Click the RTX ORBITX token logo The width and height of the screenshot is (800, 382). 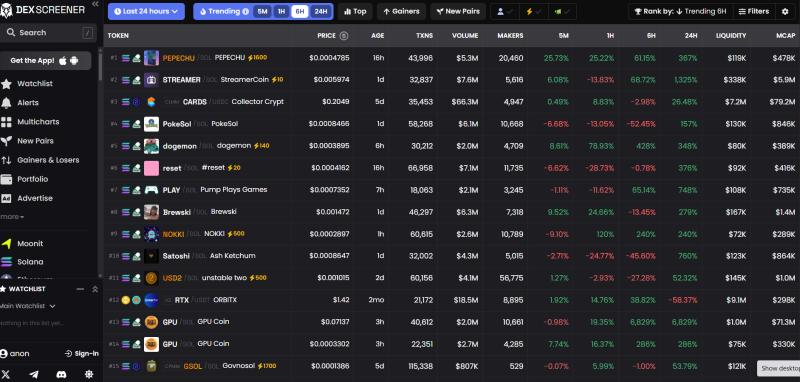pyautogui.click(x=152, y=300)
